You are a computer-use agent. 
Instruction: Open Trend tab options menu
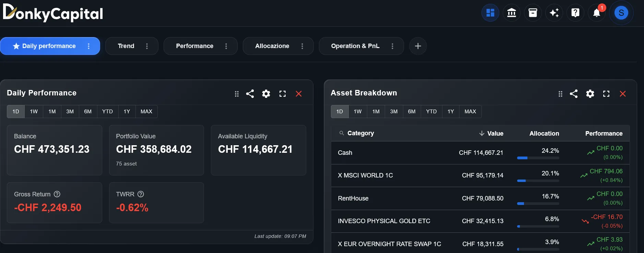pos(147,46)
